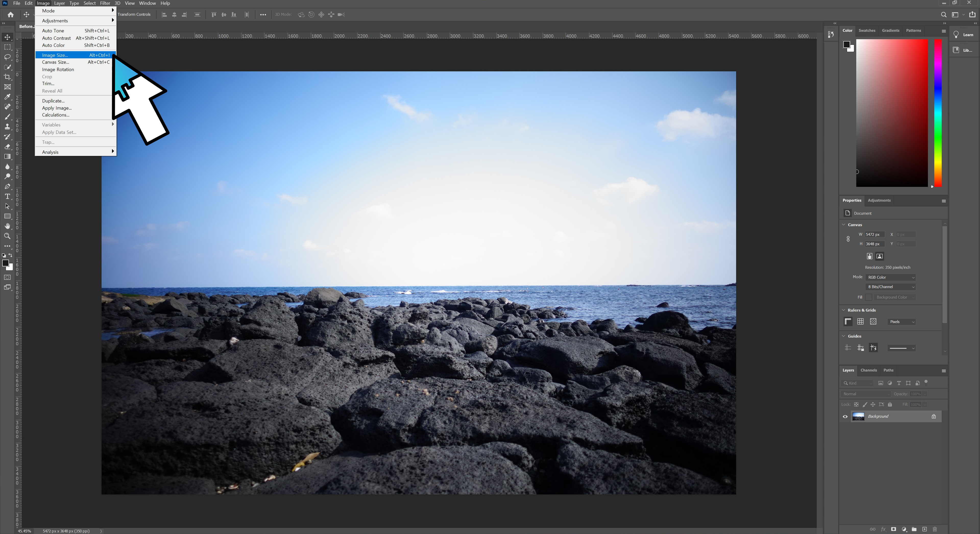The height and width of the screenshot is (534, 980).
Task: Toggle the canvas width-height link icon
Action: pos(848,239)
